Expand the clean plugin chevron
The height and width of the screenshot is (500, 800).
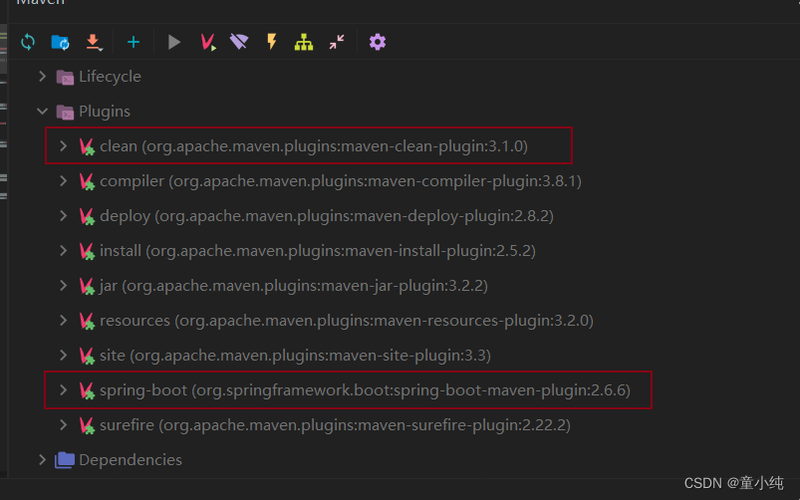(63, 146)
